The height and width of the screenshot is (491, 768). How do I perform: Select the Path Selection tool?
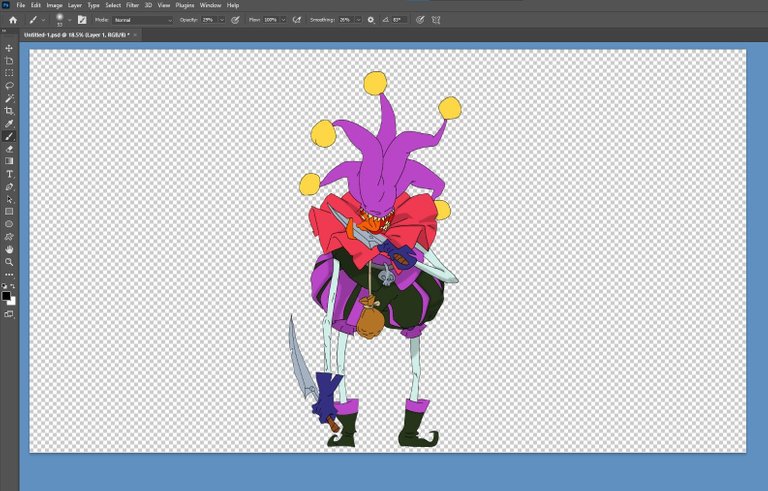point(9,199)
